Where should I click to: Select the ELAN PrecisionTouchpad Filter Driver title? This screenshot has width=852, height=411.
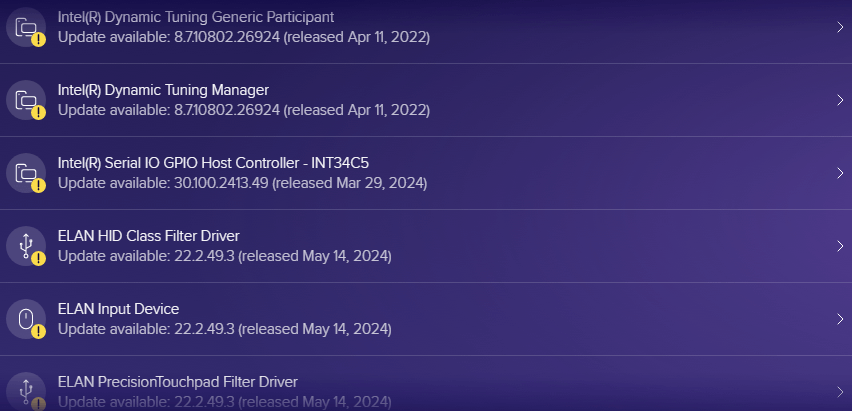point(177,382)
